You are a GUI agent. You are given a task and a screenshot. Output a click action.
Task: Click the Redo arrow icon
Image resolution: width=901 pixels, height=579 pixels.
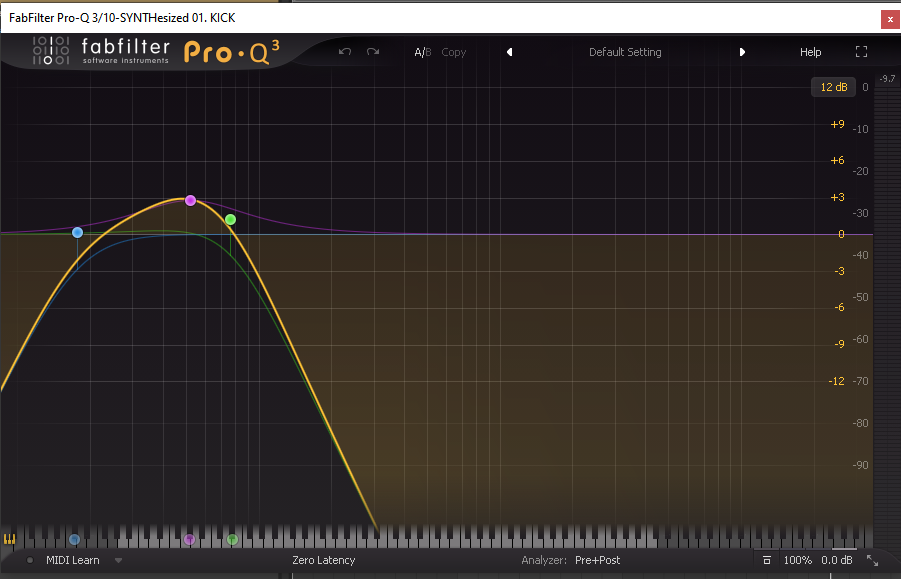tap(373, 52)
